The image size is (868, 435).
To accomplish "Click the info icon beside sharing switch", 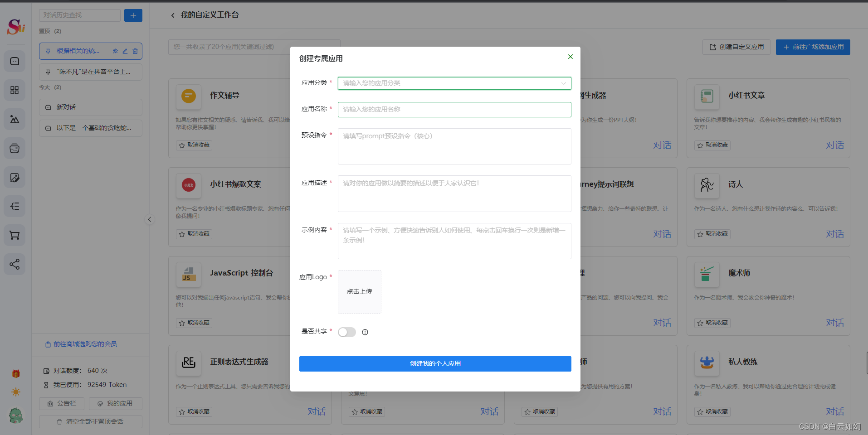I will 365,332.
